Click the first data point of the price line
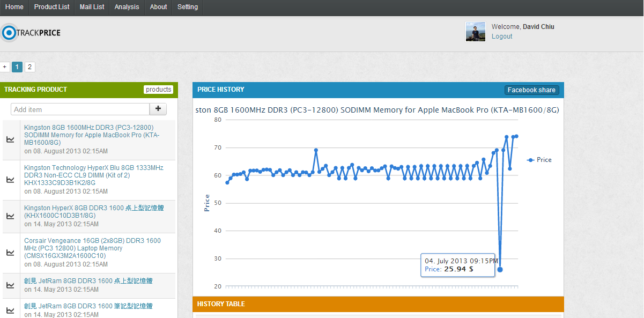 pyautogui.click(x=227, y=182)
